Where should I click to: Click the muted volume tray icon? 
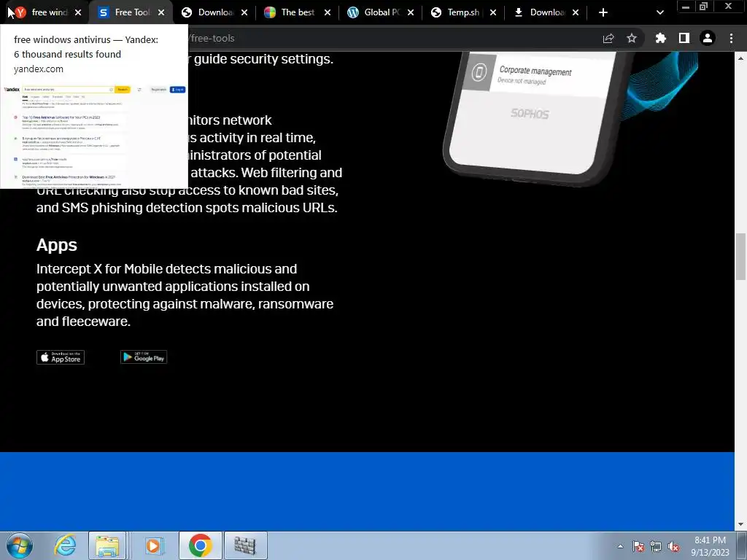(673, 546)
